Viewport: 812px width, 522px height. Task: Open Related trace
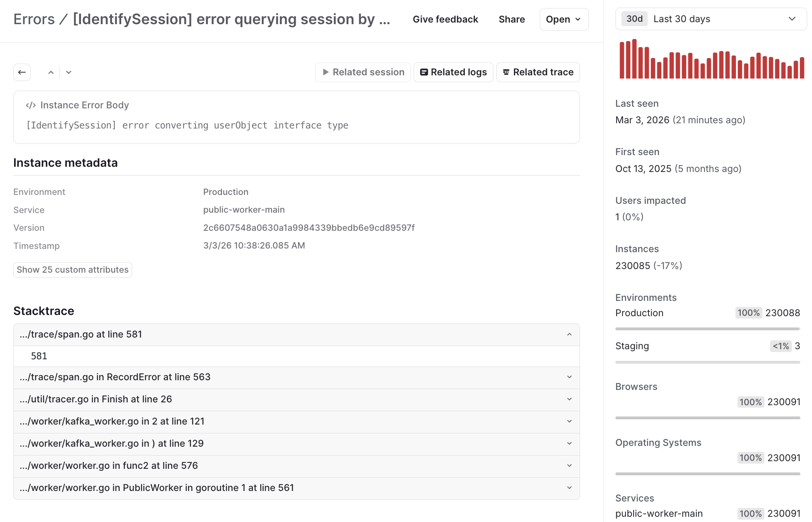538,72
